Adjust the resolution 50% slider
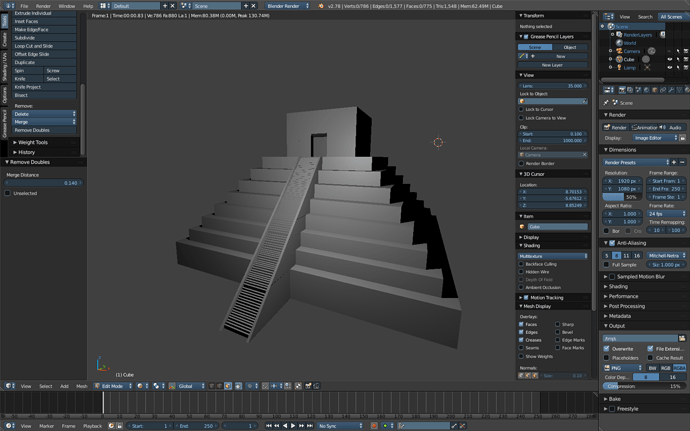 622,197
